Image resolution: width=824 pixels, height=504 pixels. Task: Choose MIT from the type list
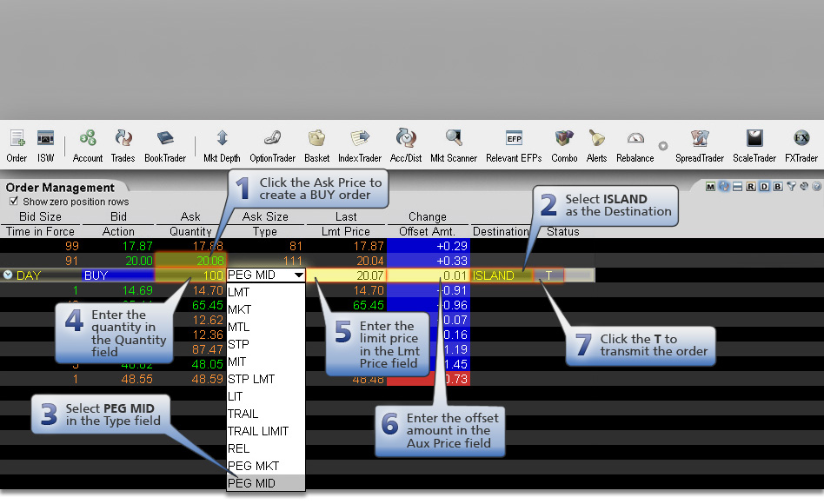[265, 361]
